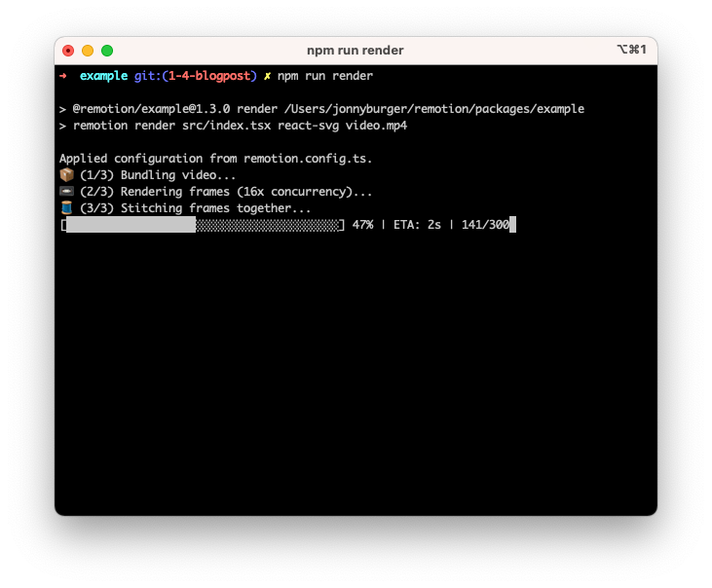The image size is (712, 588).
Task: Click the red prompt arrow icon
Action: click(x=63, y=76)
